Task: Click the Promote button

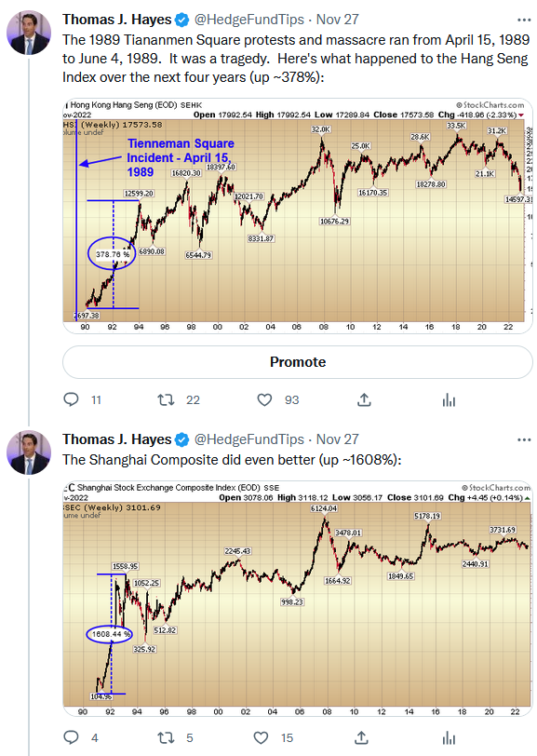Action: pyautogui.click(x=298, y=361)
